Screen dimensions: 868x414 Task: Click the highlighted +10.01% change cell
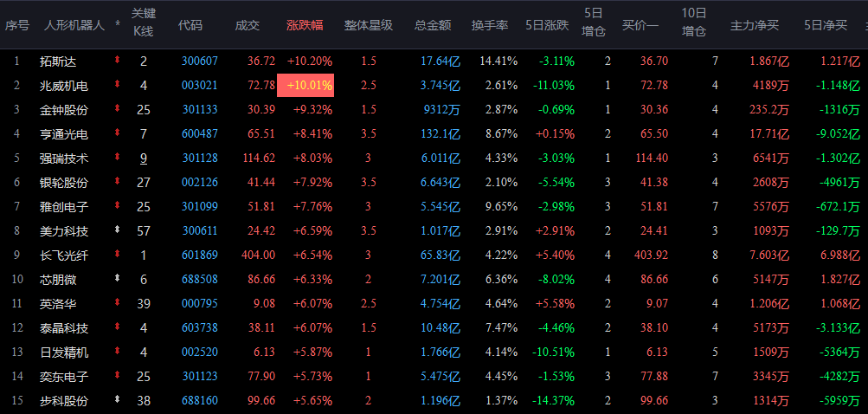pyautogui.click(x=305, y=86)
